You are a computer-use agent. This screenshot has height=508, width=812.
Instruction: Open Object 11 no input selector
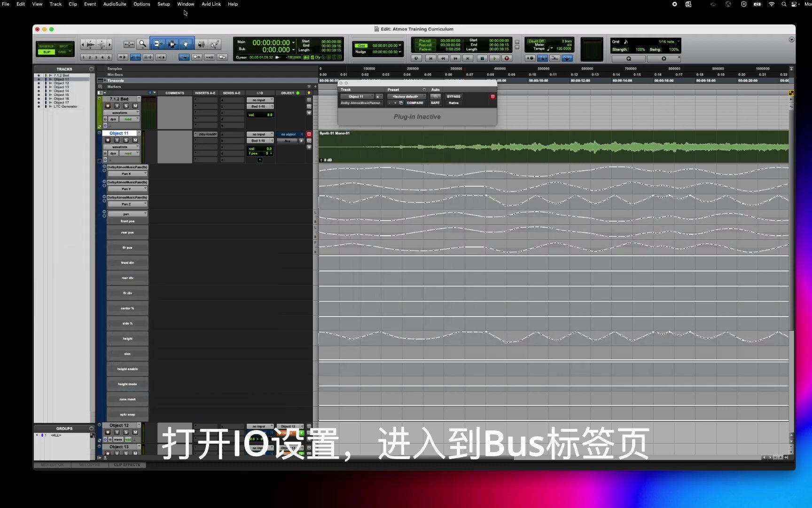[x=260, y=135]
